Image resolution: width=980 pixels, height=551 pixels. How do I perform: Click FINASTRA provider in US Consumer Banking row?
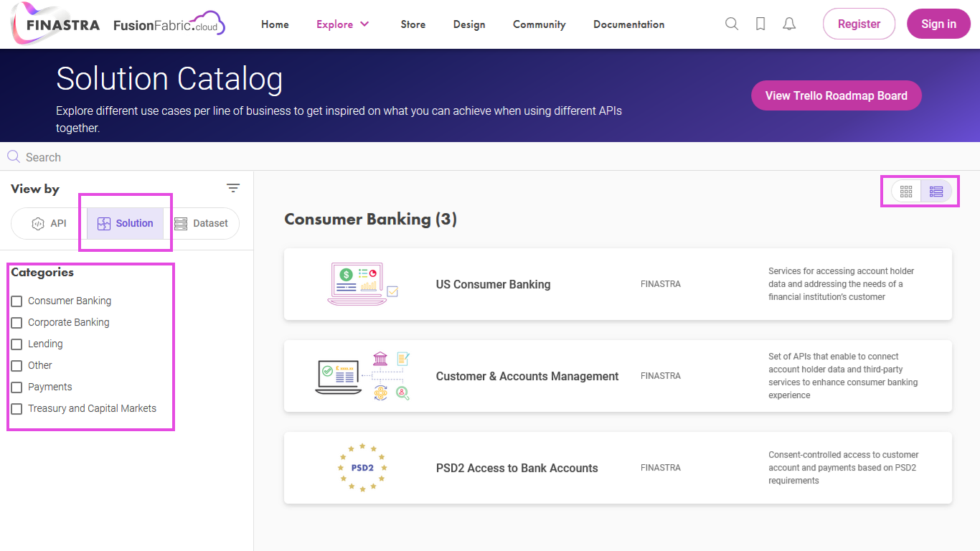click(x=661, y=284)
